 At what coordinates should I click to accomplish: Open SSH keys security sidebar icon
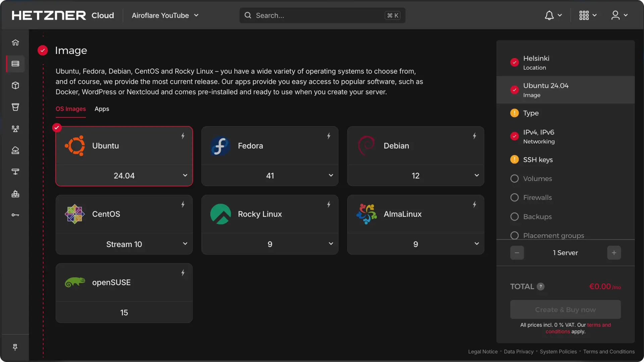(x=15, y=215)
